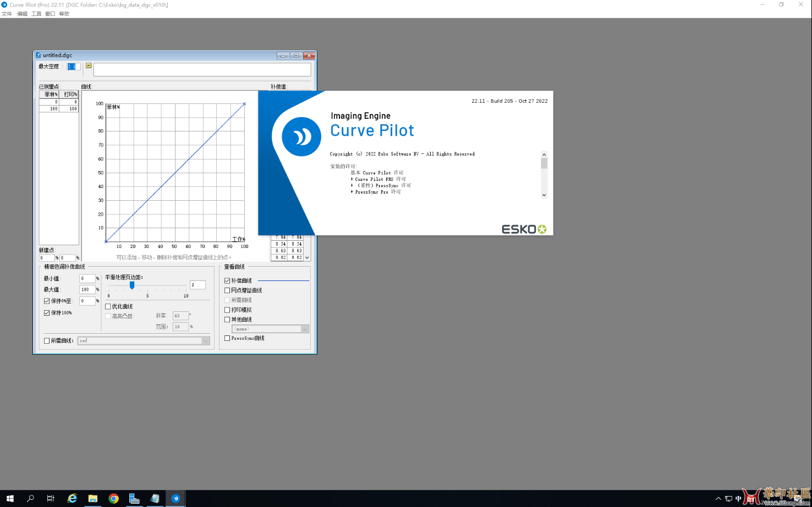Open Task View on the taskbar
The image size is (812, 507).
[51, 498]
